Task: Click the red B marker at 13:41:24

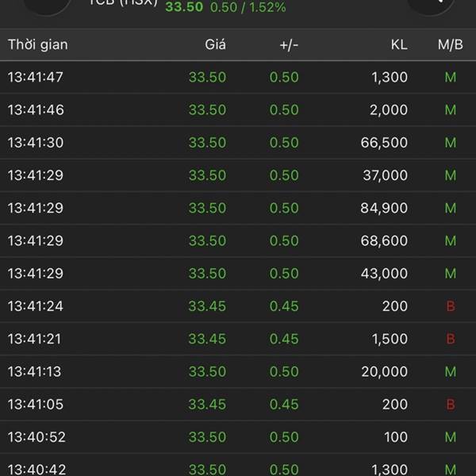Action: 451,306
